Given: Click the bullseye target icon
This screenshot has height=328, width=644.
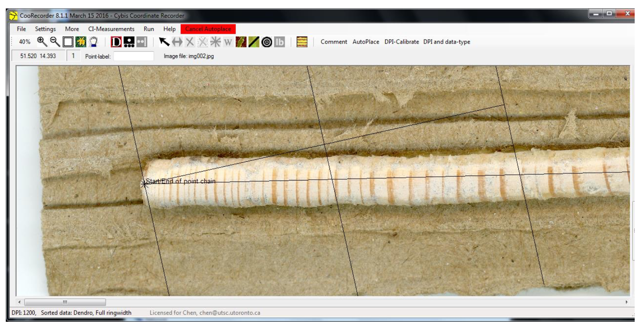Looking at the screenshot, I should pyautogui.click(x=266, y=42).
